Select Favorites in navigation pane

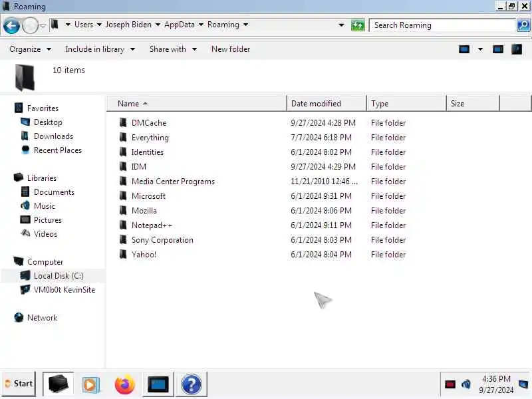[x=43, y=108]
